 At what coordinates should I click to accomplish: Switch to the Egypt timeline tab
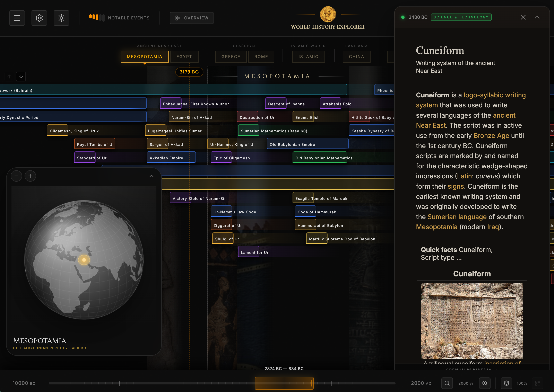184,56
